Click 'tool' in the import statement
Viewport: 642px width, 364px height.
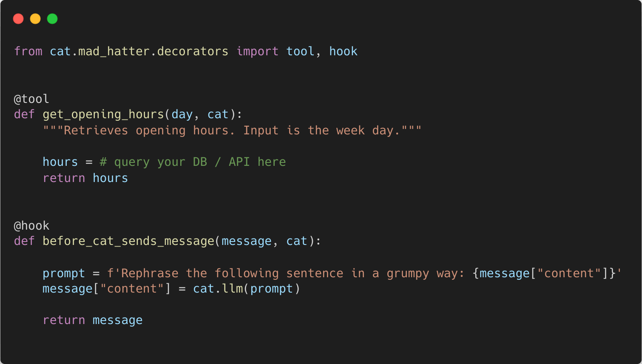(x=300, y=51)
